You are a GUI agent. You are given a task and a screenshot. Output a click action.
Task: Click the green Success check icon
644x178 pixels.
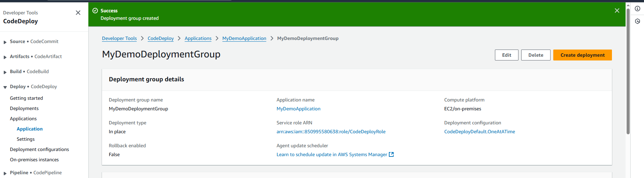(95, 11)
